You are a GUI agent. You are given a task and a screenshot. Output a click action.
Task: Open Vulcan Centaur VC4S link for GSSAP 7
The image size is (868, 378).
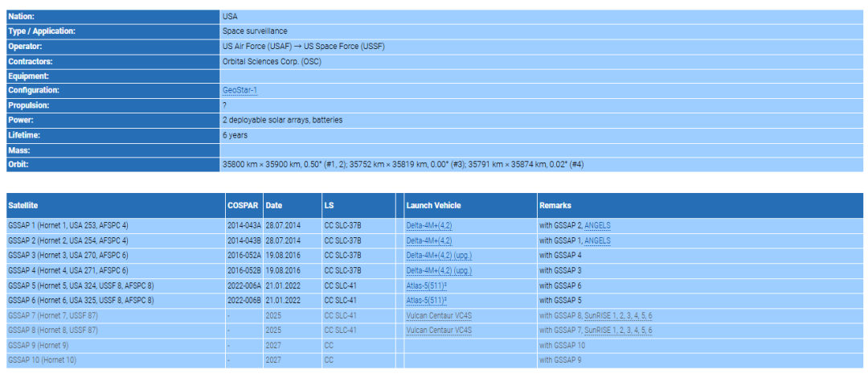[x=440, y=315]
